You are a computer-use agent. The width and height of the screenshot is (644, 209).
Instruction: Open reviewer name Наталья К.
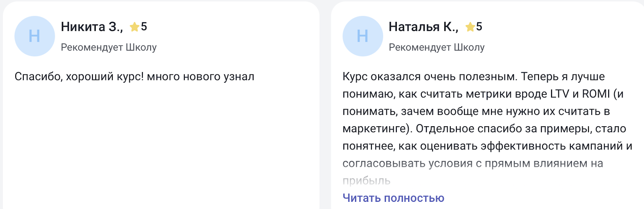423,27
